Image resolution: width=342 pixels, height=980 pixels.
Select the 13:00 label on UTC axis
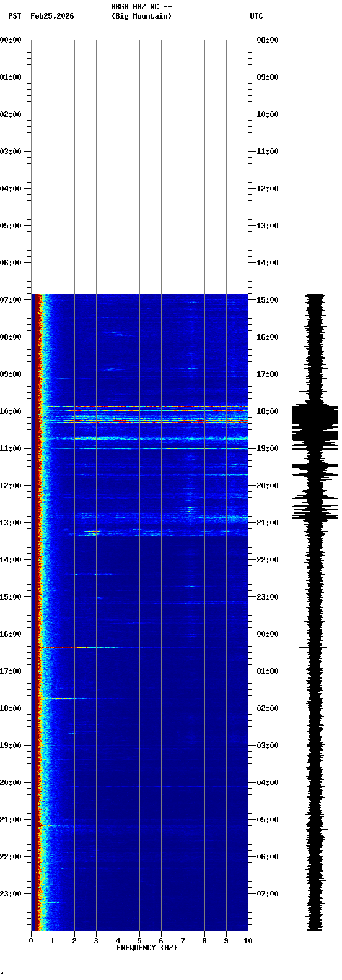click(x=268, y=226)
